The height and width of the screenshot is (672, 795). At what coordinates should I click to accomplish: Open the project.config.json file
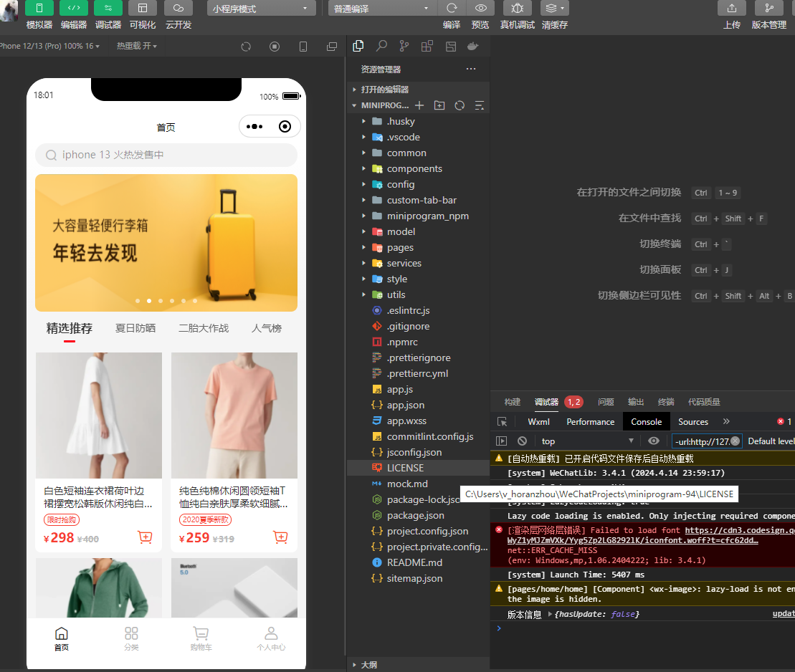tap(418, 532)
